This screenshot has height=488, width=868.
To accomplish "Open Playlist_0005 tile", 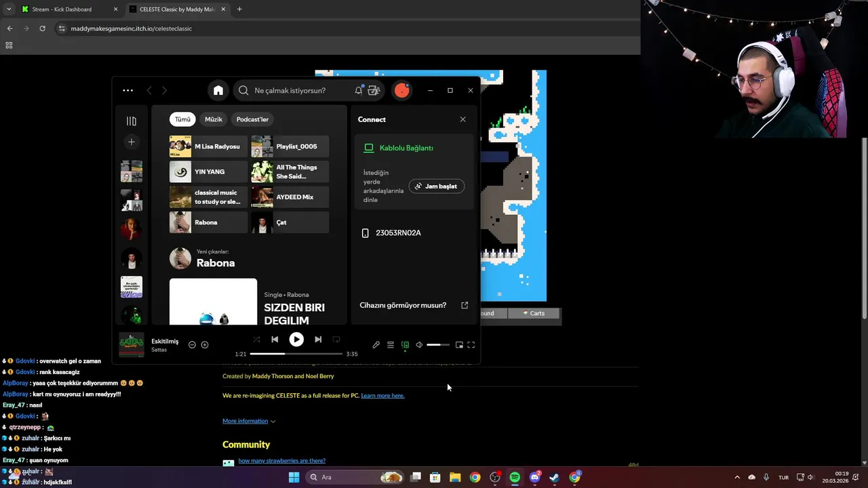I will [290, 146].
